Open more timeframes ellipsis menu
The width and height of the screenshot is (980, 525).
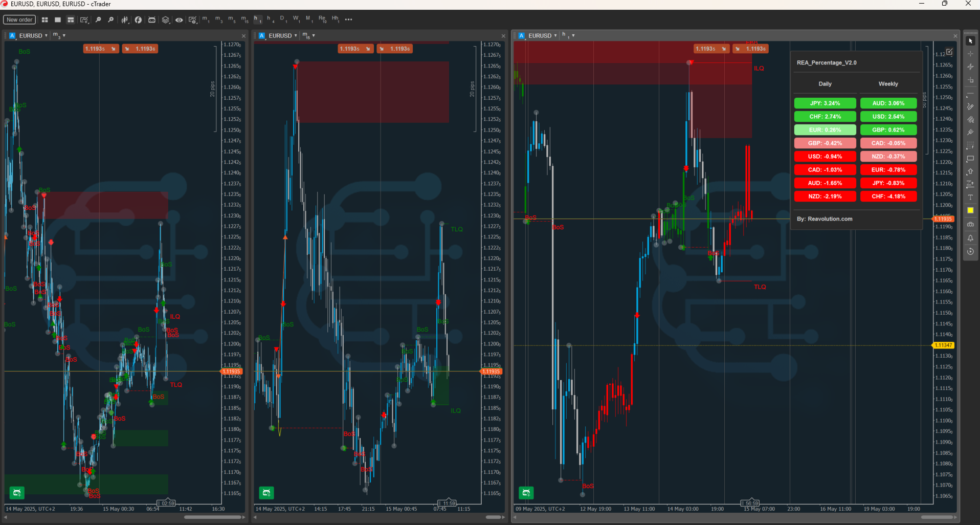pos(349,20)
